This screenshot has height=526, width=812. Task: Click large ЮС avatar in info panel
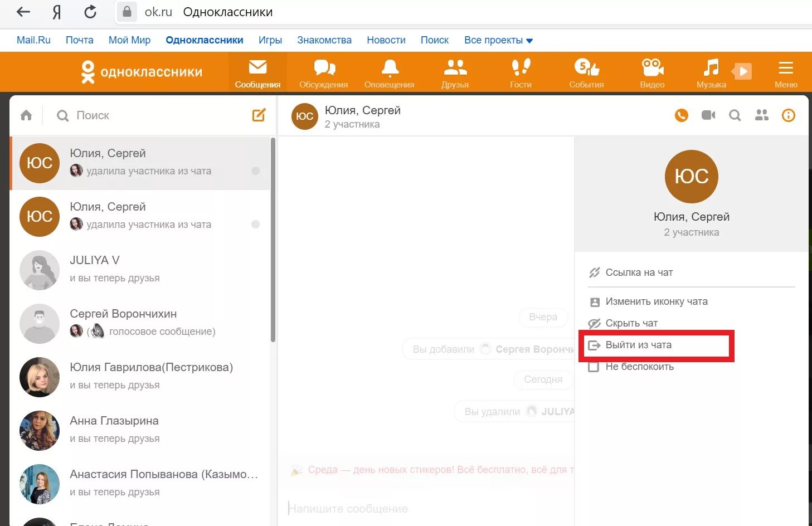point(692,176)
